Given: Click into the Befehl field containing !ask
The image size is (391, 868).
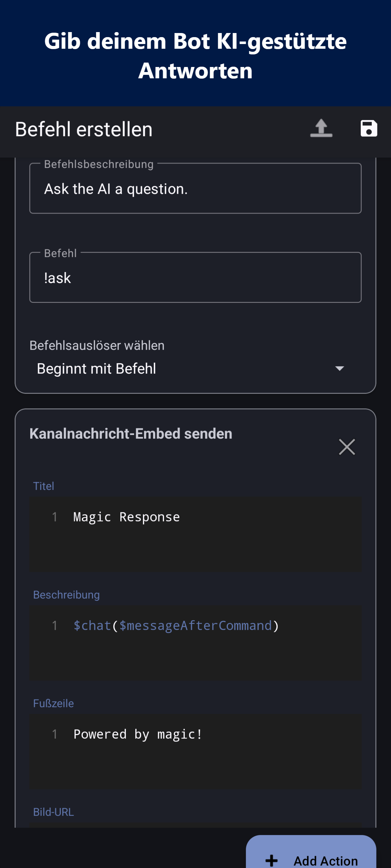Looking at the screenshot, I should click(x=195, y=278).
